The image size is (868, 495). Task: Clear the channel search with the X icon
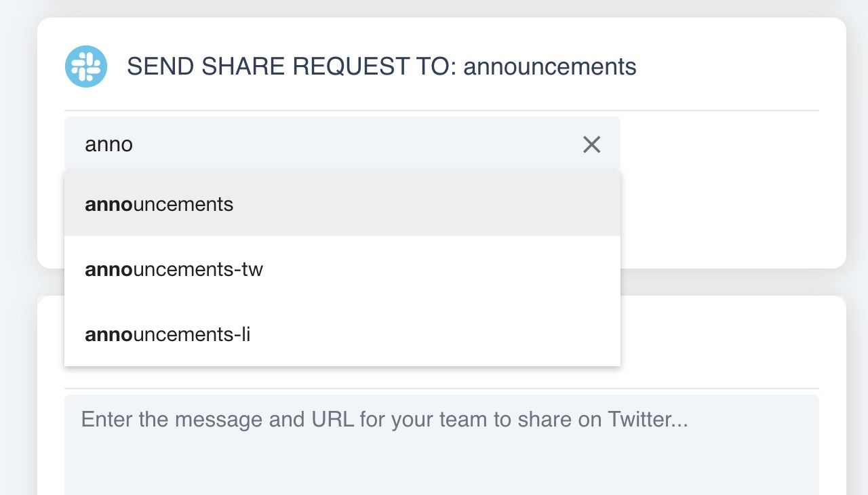[591, 144]
